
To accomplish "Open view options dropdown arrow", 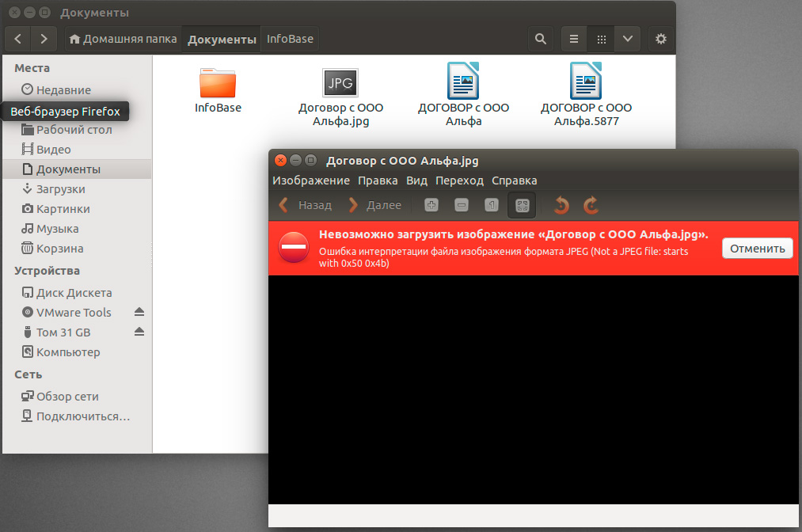I will click(x=628, y=39).
